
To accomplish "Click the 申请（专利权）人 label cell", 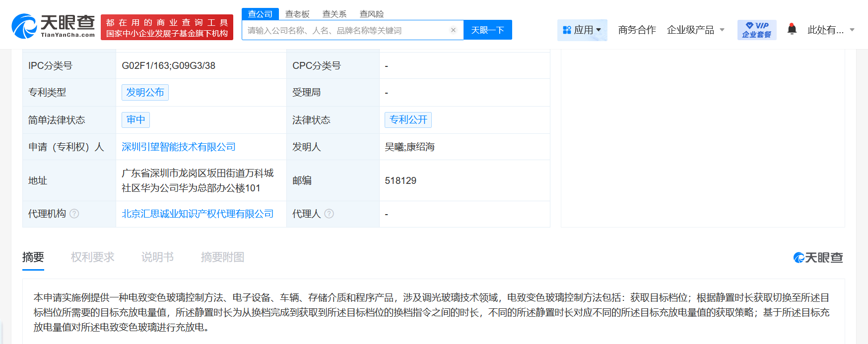I will (x=69, y=147).
